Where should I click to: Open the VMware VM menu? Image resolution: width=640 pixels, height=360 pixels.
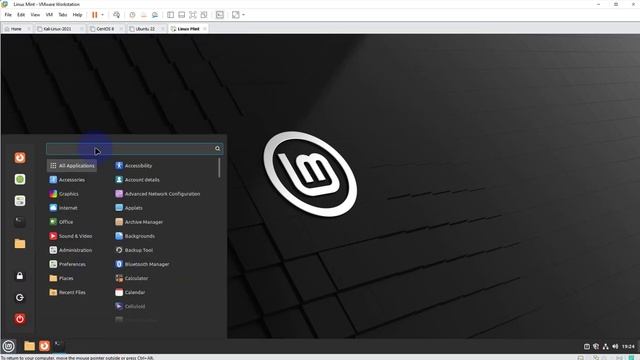pyautogui.click(x=49, y=15)
